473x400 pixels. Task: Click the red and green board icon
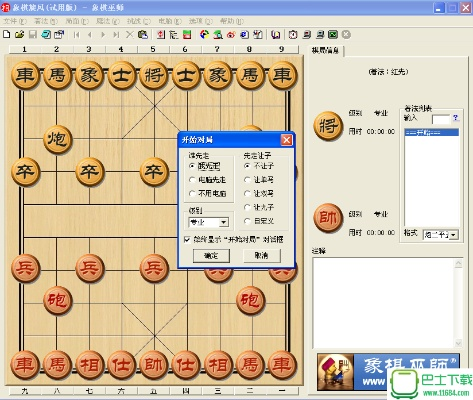point(187,35)
